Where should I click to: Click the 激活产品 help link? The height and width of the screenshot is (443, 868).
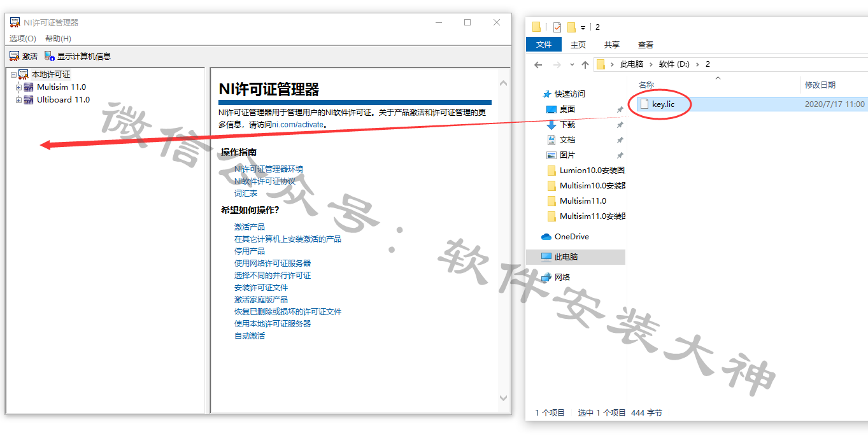click(250, 227)
